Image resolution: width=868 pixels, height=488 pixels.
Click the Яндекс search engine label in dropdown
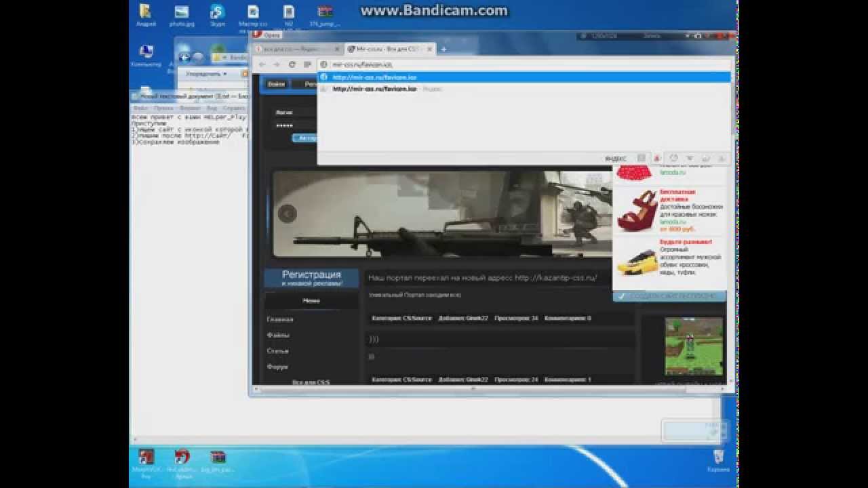pyautogui.click(x=616, y=158)
